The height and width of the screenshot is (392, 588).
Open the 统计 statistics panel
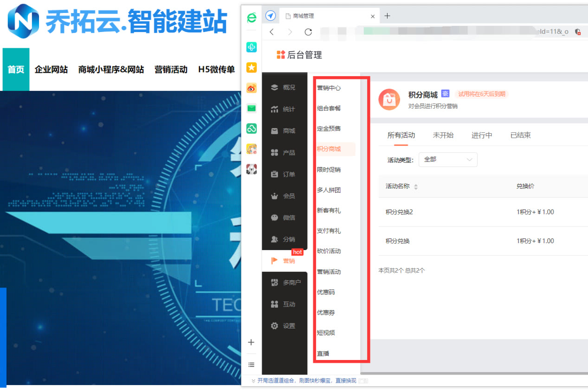point(284,109)
